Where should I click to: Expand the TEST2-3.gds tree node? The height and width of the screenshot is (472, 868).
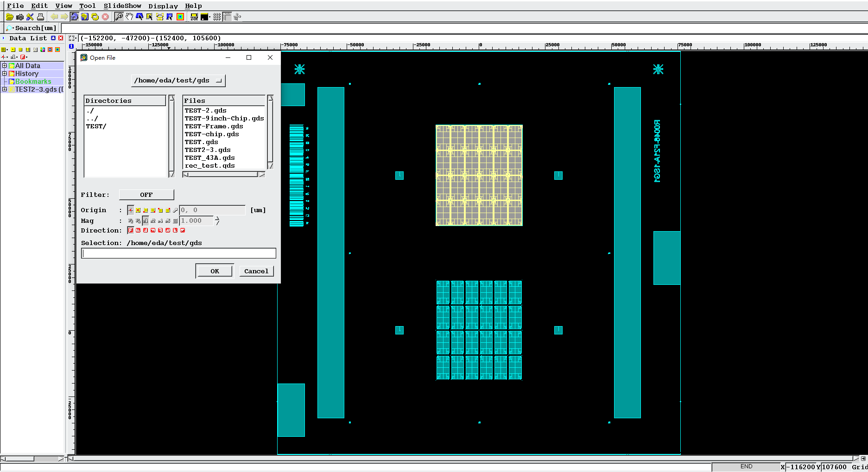5,89
